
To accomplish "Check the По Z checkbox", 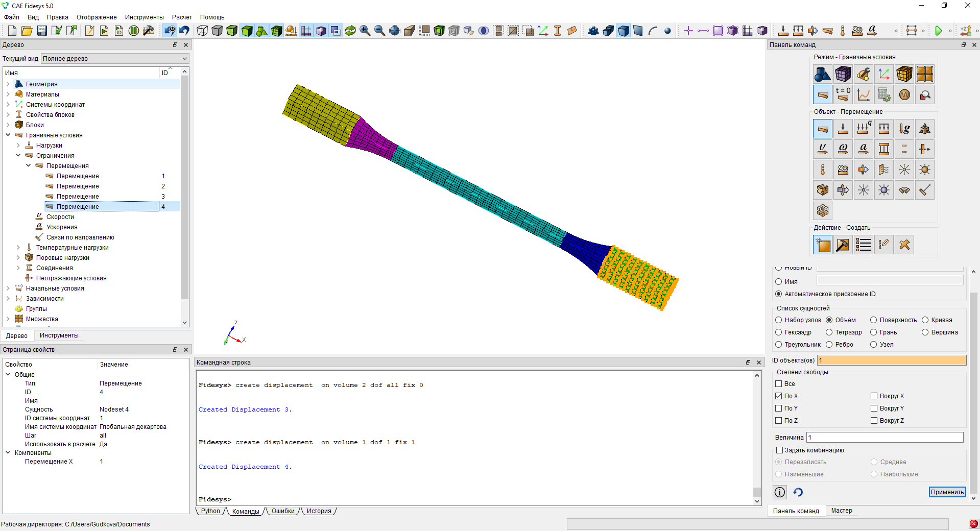I will tap(779, 421).
